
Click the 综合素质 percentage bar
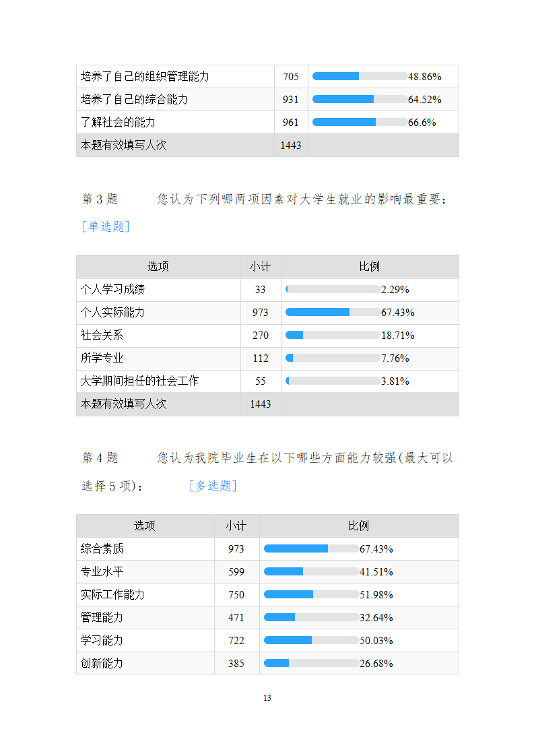tap(311, 548)
